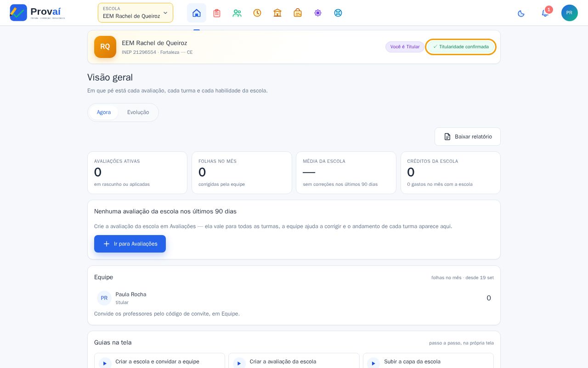Image resolution: width=588 pixels, height=368 pixels.
Task: Select team member name Paula Rocha
Action: (131, 294)
